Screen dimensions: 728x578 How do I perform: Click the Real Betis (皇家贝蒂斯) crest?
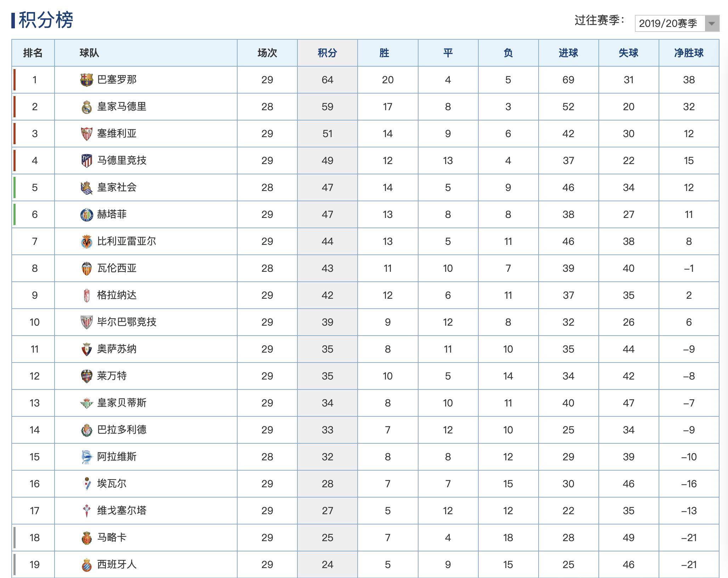[87, 403]
